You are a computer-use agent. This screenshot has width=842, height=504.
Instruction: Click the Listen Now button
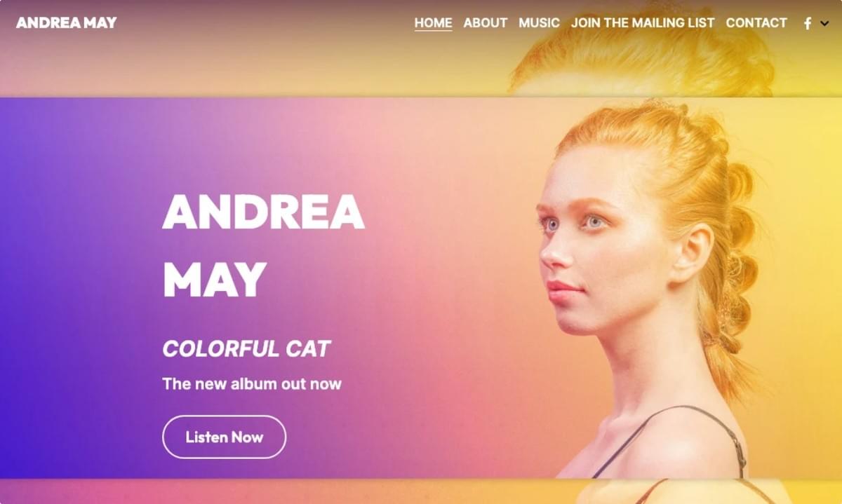[224, 437]
